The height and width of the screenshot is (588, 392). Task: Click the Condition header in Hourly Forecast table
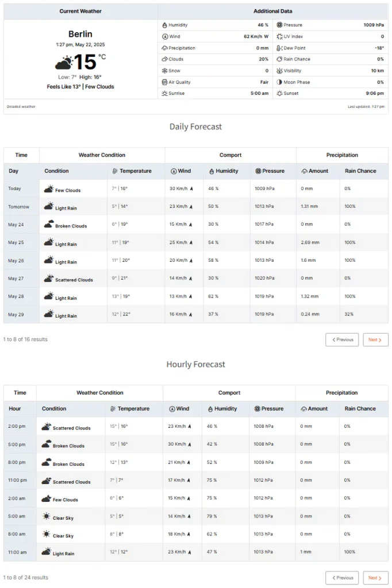(x=54, y=409)
